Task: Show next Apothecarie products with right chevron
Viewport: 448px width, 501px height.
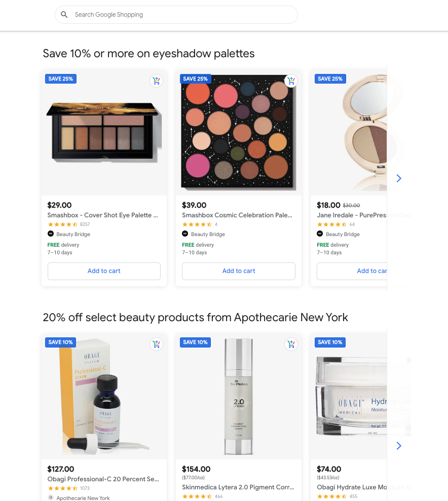Action: pyautogui.click(x=399, y=446)
